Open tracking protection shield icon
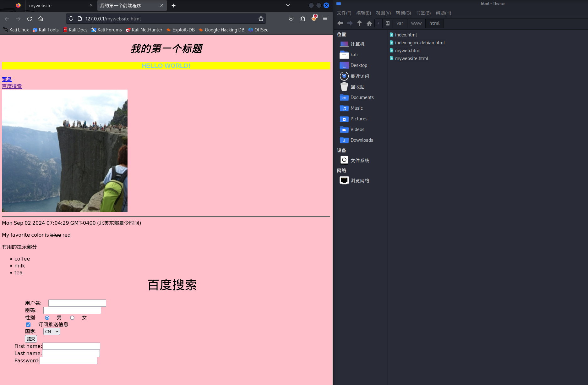The width and height of the screenshot is (588, 385). [71, 19]
